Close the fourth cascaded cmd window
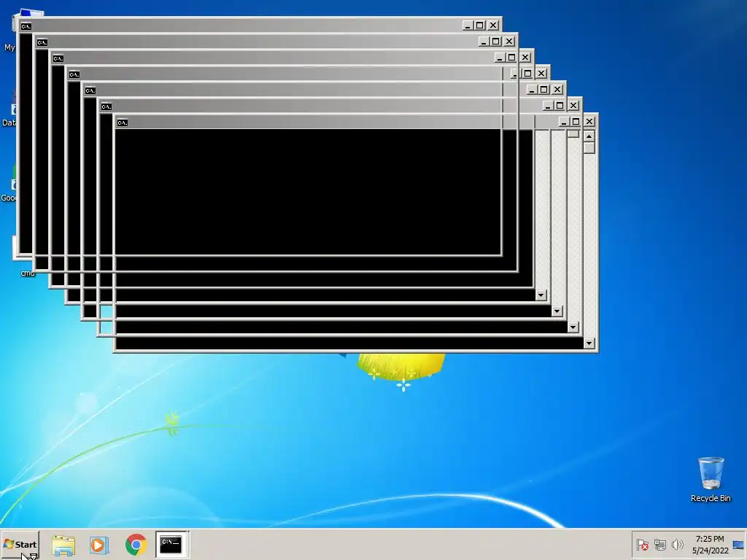747x560 pixels. [541, 74]
